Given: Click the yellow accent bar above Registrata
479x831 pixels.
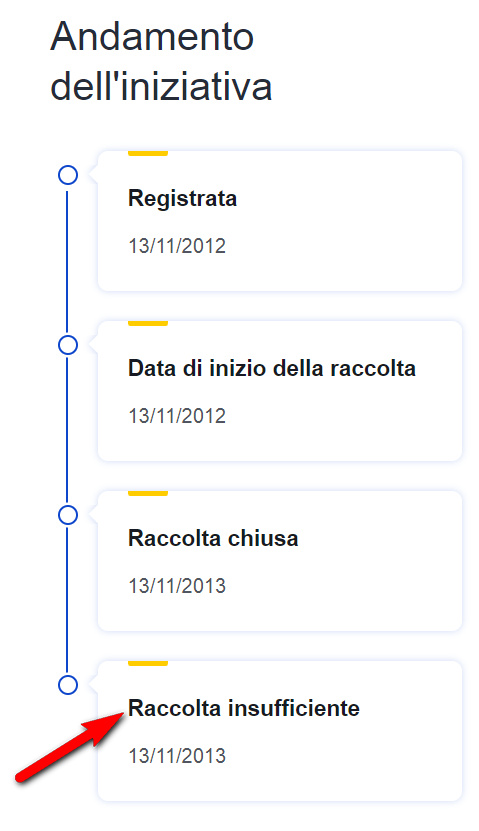Looking at the screenshot, I should tap(148, 153).
